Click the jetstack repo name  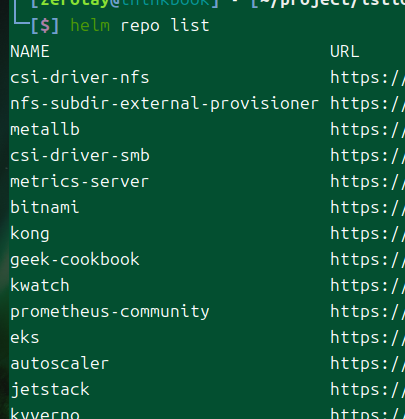pos(50,390)
